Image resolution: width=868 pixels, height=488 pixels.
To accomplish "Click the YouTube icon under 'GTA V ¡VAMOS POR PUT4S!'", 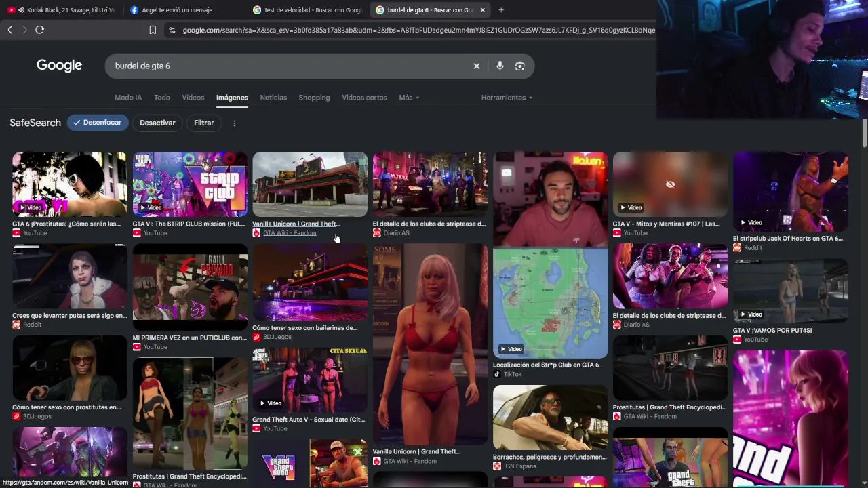I will [737, 340].
